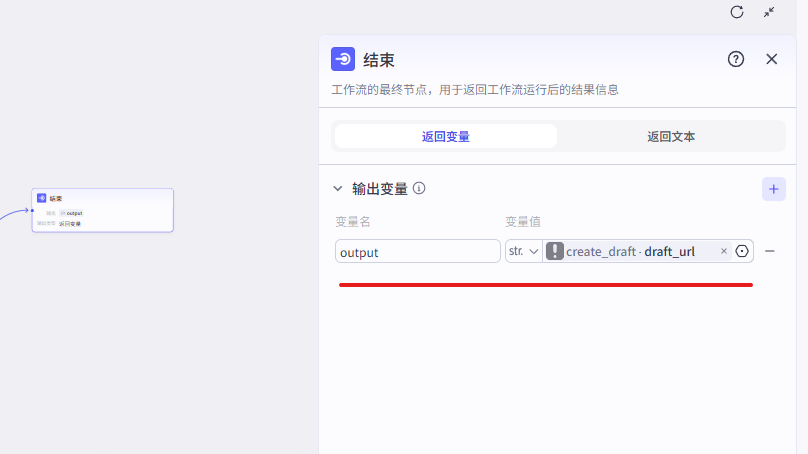Clear the draft_url variable reference
The width and height of the screenshot is (808, 454).
tap(723, 251)
